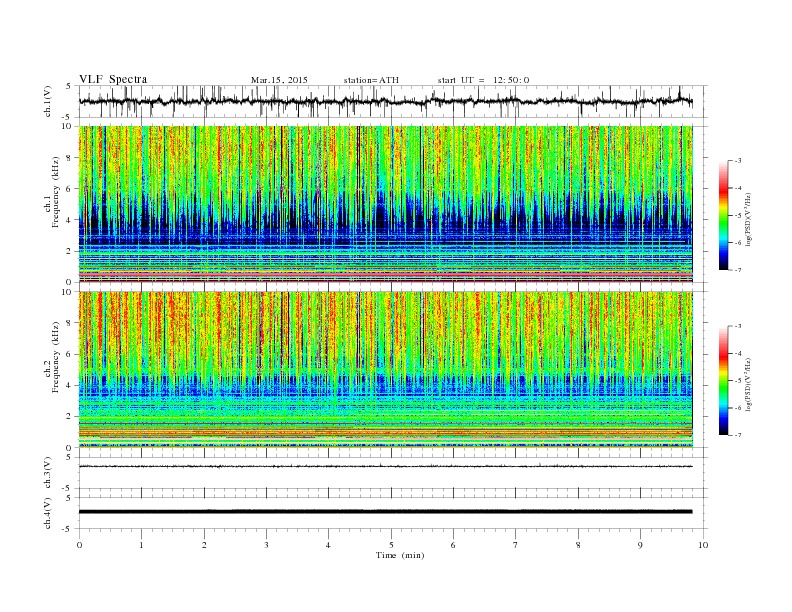Click the "8" kHz tick on ch.1 axis
792x612 pixels.
(x=70, y=158)
